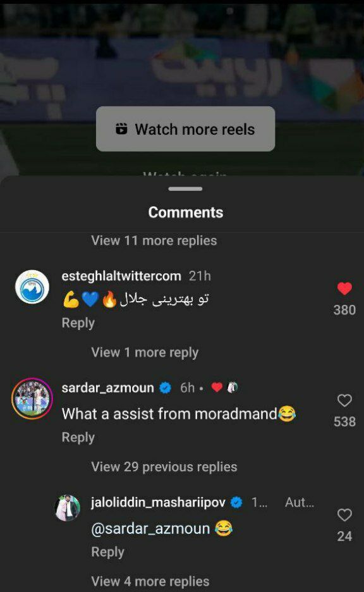Viewport: 364px width, 592px height.
Task: Tap the liked-by-author heart beside 6h
Action: point(217,387)
